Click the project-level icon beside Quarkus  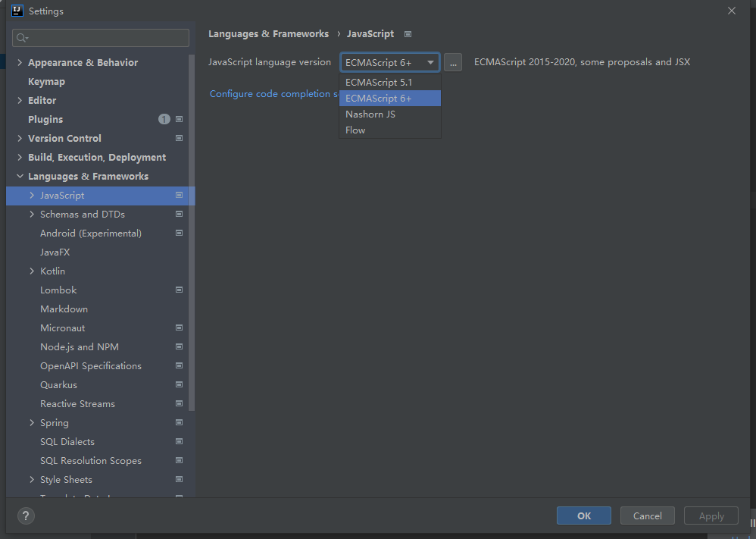(x=179, y=384)
